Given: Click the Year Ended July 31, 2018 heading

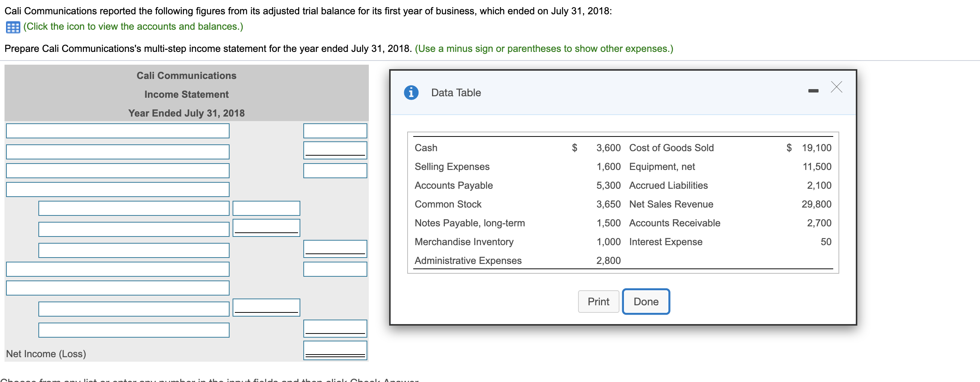Looking at the screenshot, I should tap(186, 113).
